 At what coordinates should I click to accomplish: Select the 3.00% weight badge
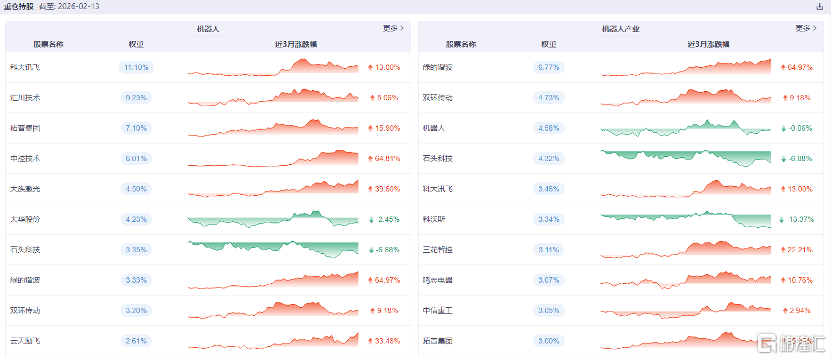tap(549, 341)
